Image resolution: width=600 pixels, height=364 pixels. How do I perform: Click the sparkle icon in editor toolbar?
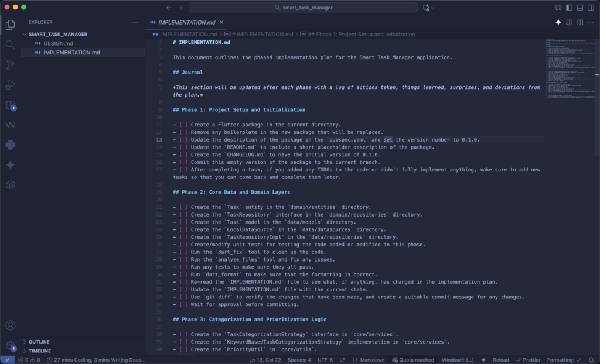point(558,22)
